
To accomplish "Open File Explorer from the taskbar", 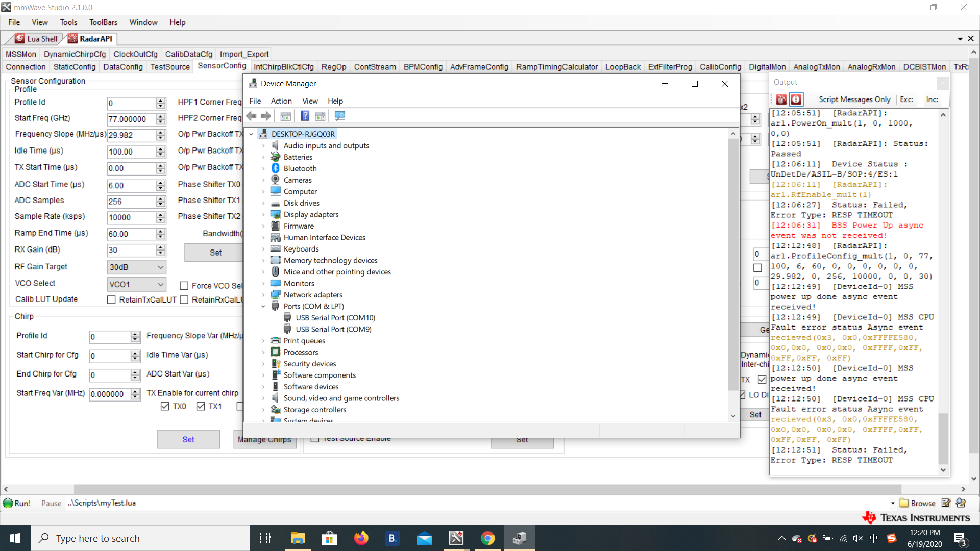I will point(298,538).
